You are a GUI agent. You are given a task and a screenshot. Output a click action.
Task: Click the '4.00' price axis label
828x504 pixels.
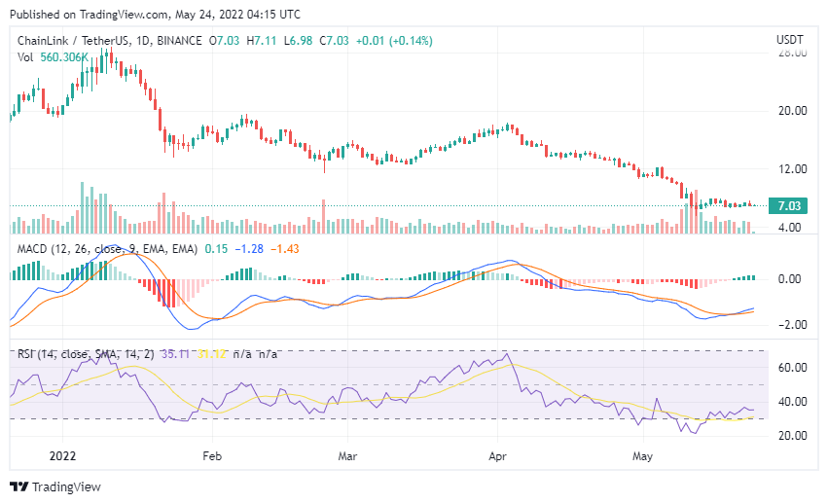[x=789, y=227]
